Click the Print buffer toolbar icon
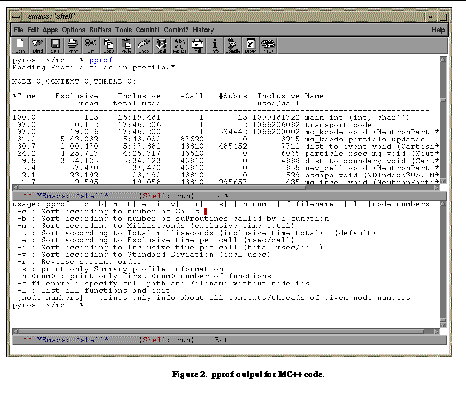The image size is (466, 397). [73, 45]
